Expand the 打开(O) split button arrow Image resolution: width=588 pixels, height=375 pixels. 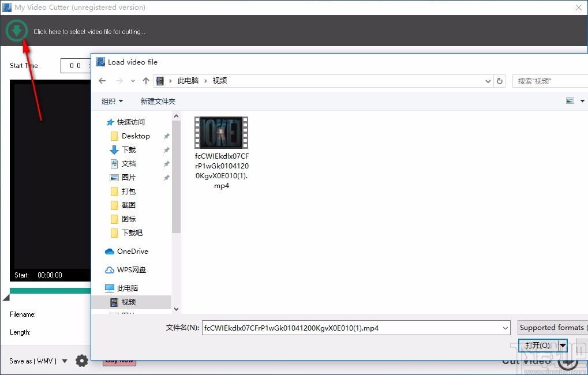pyautogui.click(x=563, y=345)
